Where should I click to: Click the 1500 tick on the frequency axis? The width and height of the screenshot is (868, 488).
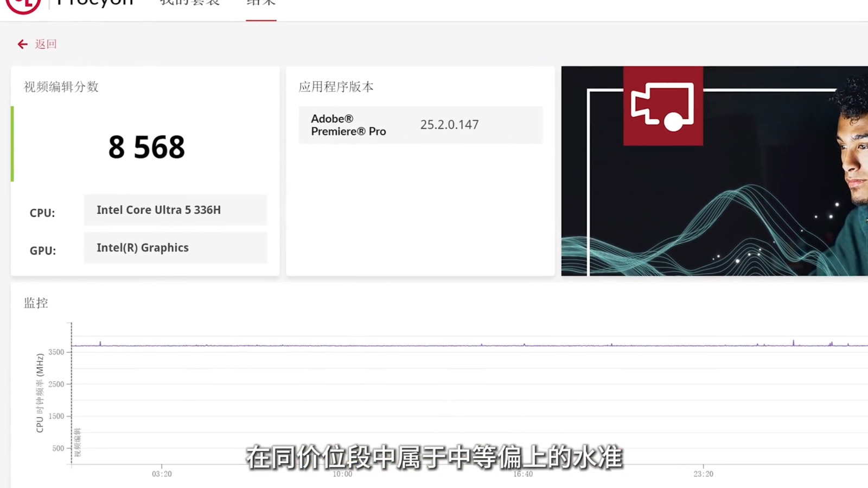coord(56,416)
